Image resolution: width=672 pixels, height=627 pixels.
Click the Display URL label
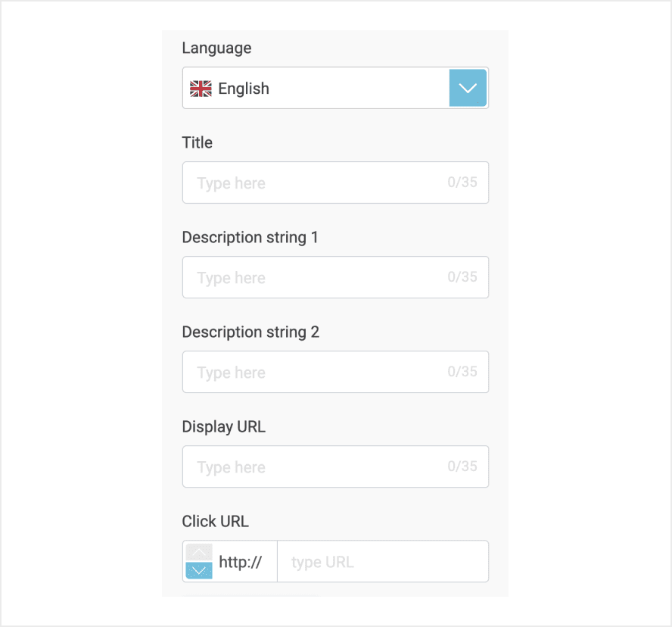click(x=224, y=426)
